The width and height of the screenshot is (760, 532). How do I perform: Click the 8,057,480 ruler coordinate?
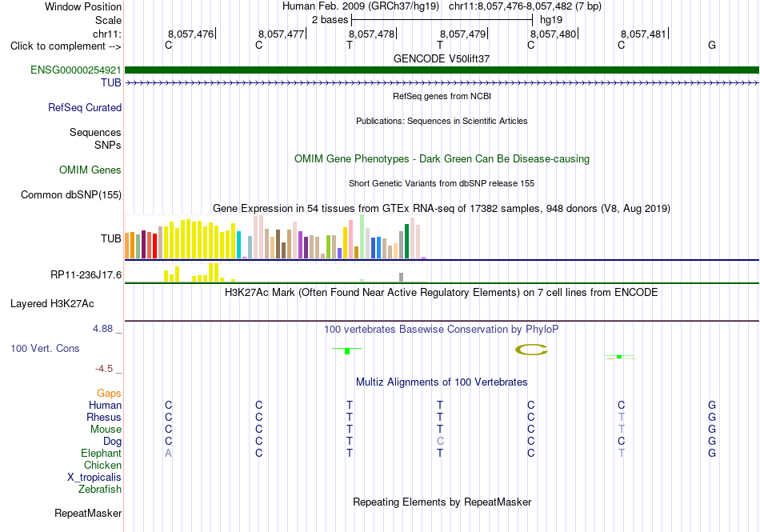553,34
